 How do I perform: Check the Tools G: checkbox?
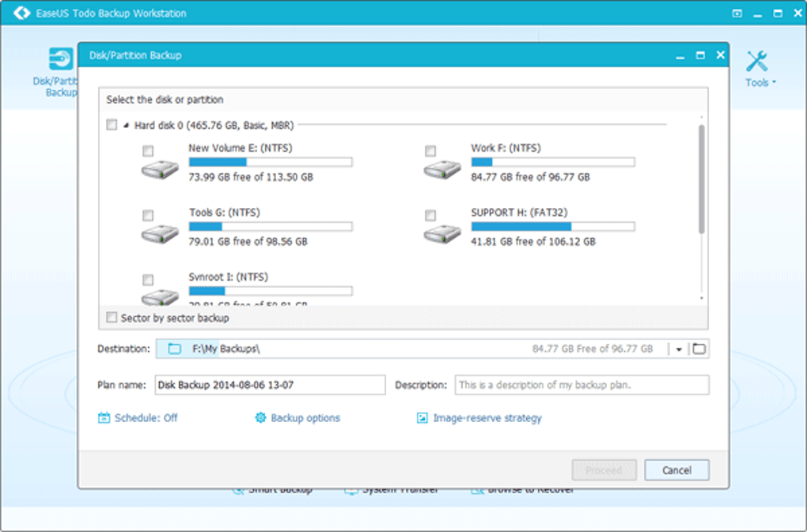click(148, 215)
